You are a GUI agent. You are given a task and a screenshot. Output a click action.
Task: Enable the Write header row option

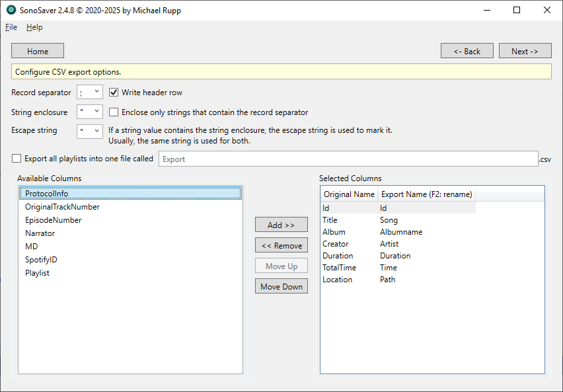click(x=113, y=92)
